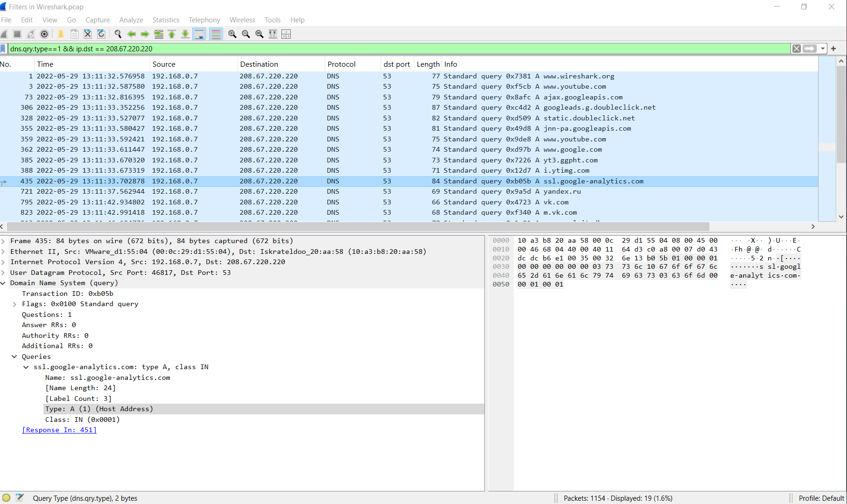Open the recent display filters dropdown

pos(823,49)
